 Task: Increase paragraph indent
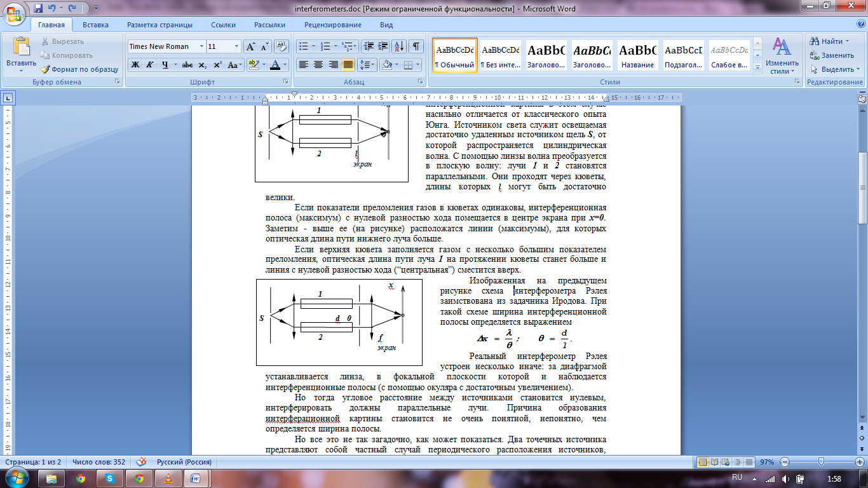[x=383, y=46]
